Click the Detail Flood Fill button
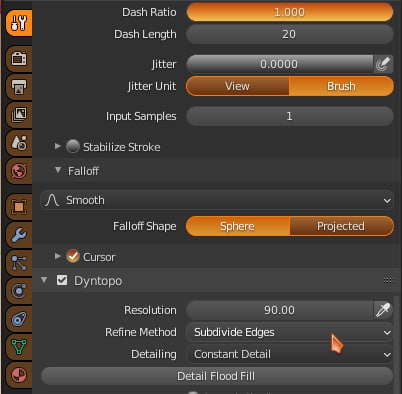This screenshot has height=394, width=402. 217,376
